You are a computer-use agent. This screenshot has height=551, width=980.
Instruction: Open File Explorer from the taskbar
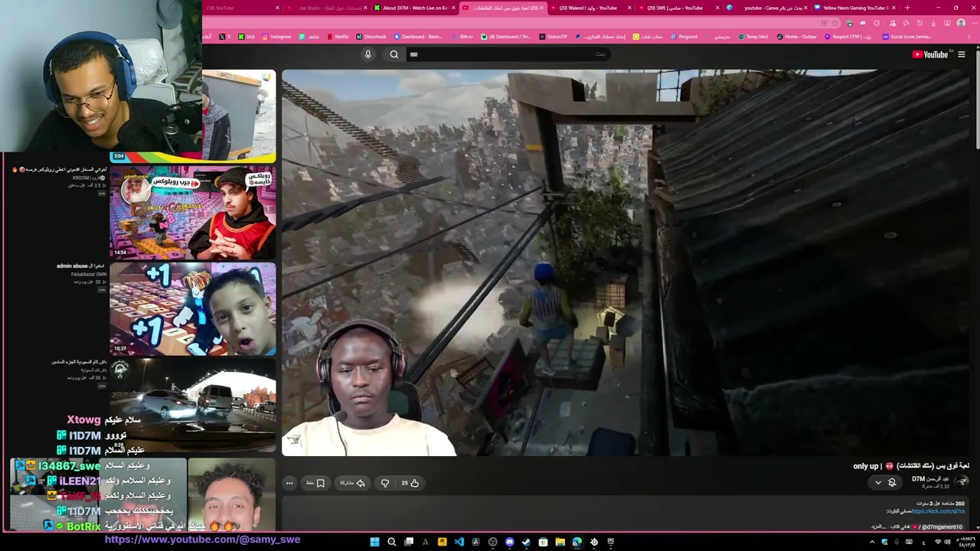point(560,542)
